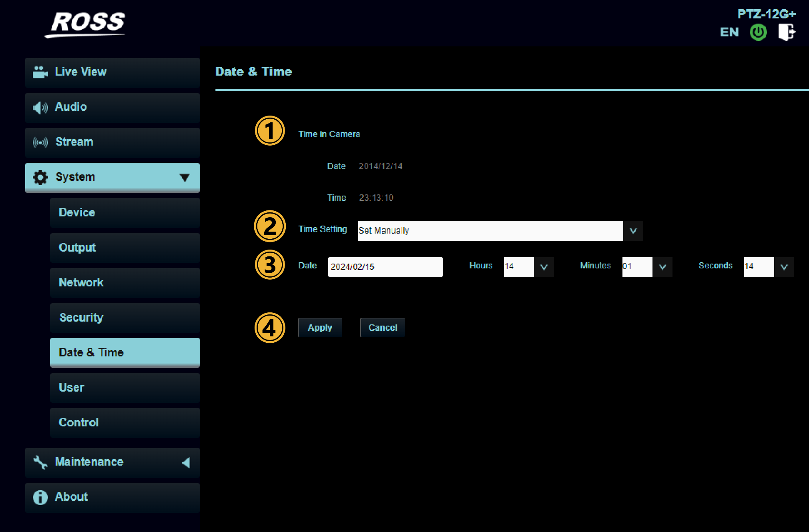Image resolution: width=809 pixels, height=532 pixels.
Task: Open the Seconds dropdown
Action: (x=784, y=267)
